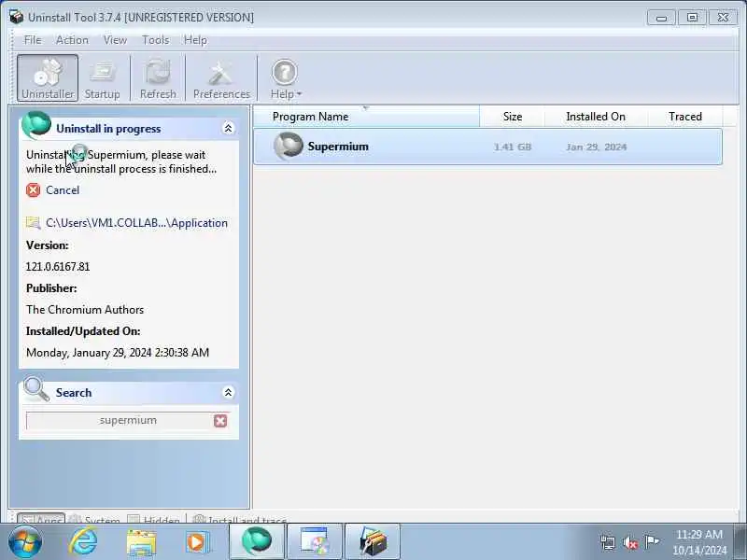747x560 pixels.
Task: Refresh the program list
Action: pyautogui.click(x=158, y=78)
